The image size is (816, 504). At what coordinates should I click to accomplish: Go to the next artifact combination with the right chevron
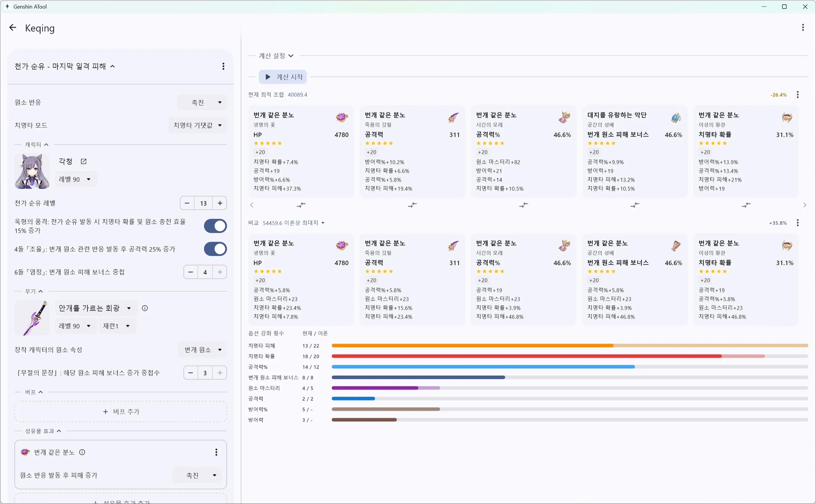point(805,205)
